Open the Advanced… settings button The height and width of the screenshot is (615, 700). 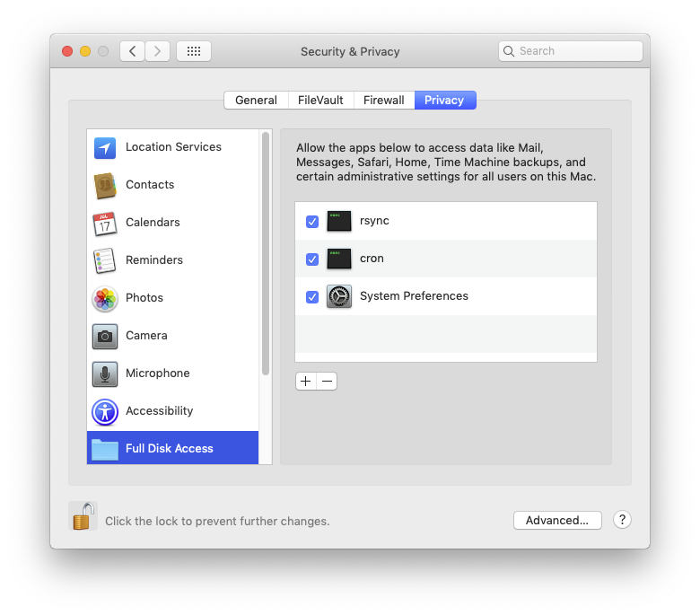click(x=557, y=521)
